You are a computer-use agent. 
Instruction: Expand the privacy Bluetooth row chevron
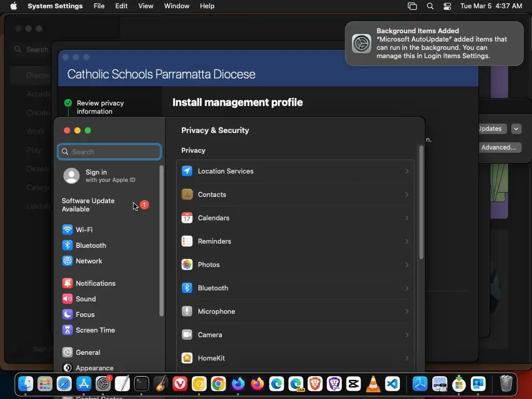[406, 288]
